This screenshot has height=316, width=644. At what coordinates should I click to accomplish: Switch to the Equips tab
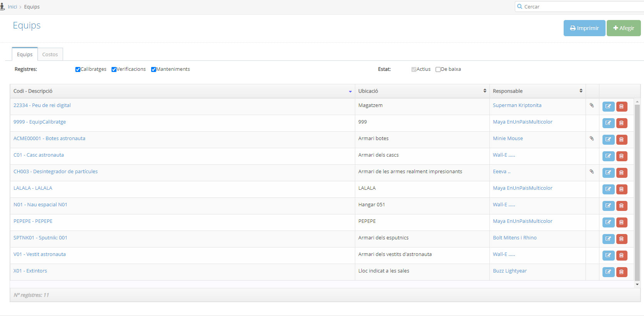tap(25, 54)
